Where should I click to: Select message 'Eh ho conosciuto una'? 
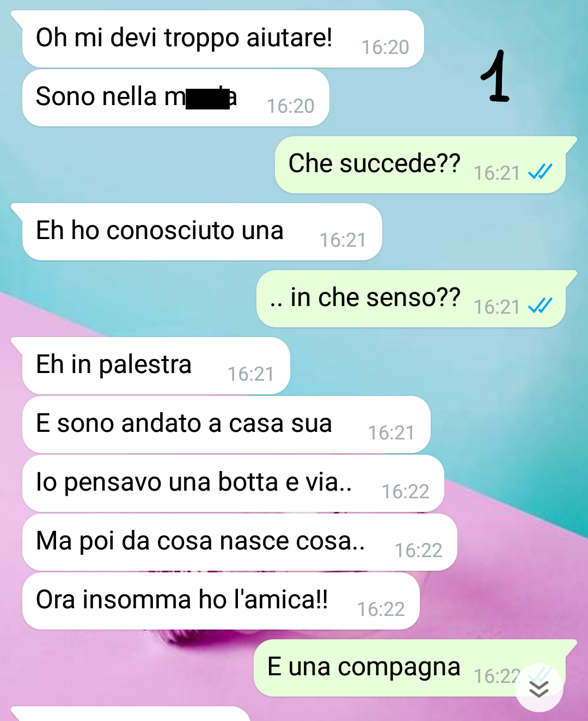click(x=201, y=232)
